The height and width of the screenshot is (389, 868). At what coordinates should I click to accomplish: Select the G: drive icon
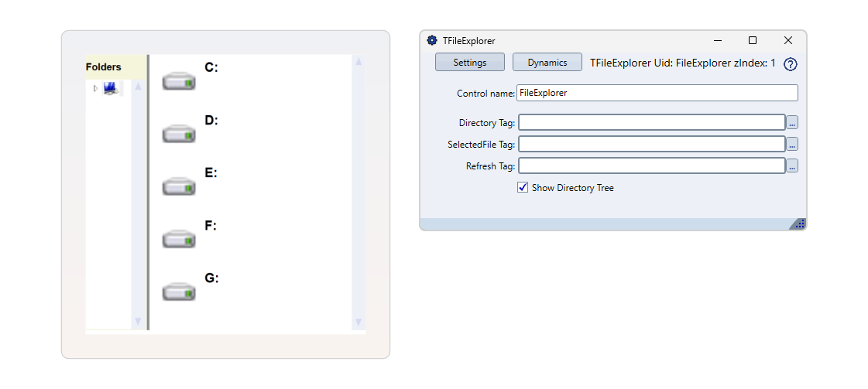pyautogui.click(x=179, y=292)
